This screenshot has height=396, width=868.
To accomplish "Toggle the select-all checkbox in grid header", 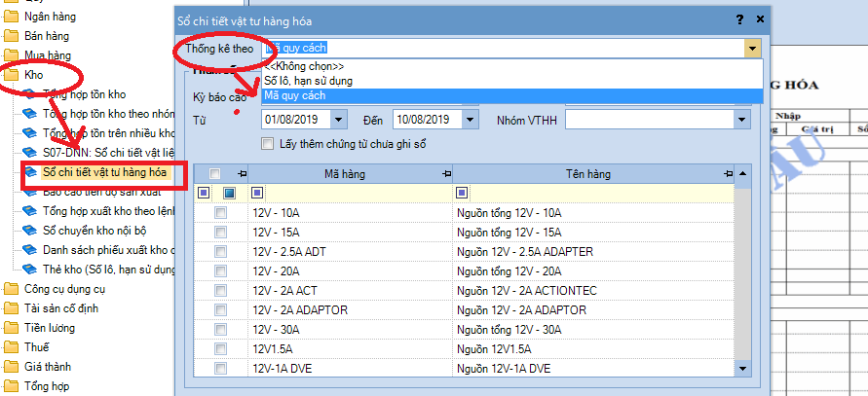I will click(214, 173).
